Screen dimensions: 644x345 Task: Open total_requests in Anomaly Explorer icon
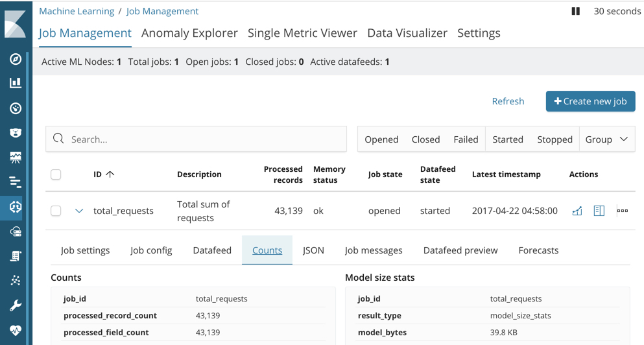[599, 211]
